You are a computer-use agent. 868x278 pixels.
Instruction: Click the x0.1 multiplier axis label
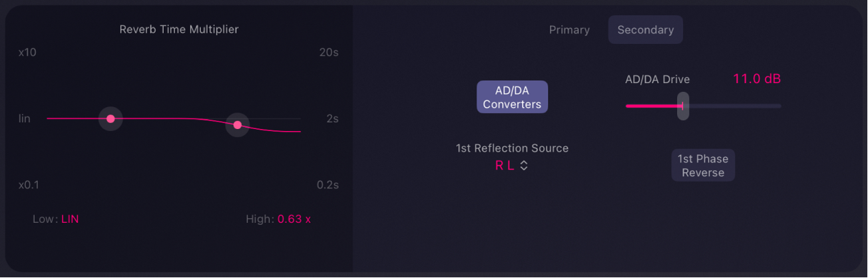pos(29,185)
